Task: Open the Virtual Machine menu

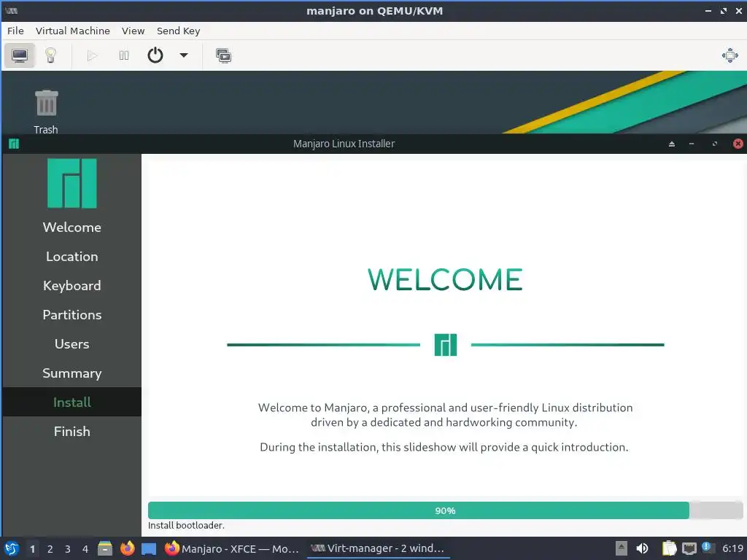Action: 72,31
